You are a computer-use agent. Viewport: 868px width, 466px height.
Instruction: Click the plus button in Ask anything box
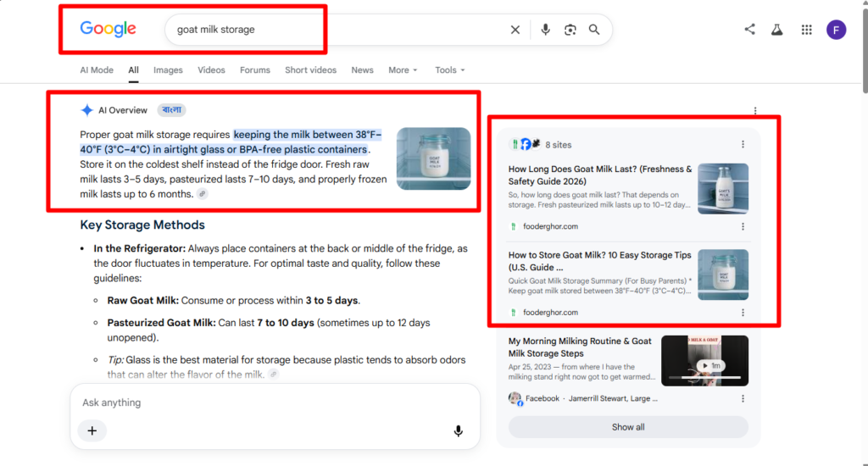coord(92,430)
